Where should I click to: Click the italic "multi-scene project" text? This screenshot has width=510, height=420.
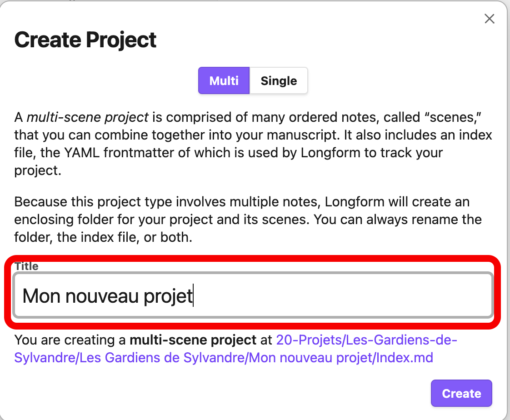click(87, 118)
